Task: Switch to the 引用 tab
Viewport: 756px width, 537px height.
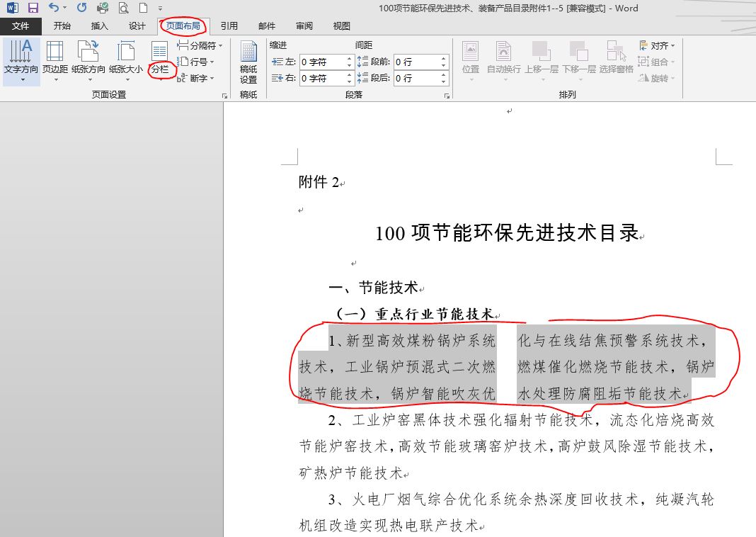Action: point(229,26)
